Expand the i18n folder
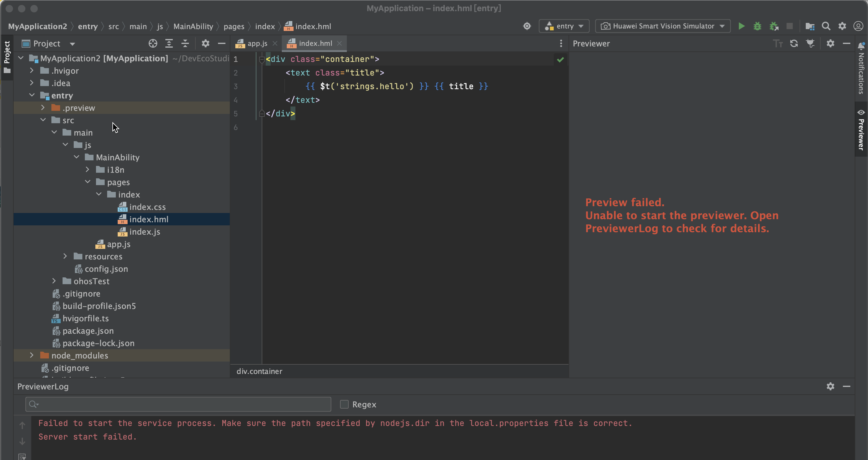This screenshot has width=868, height=460. [x=88, y=169]
